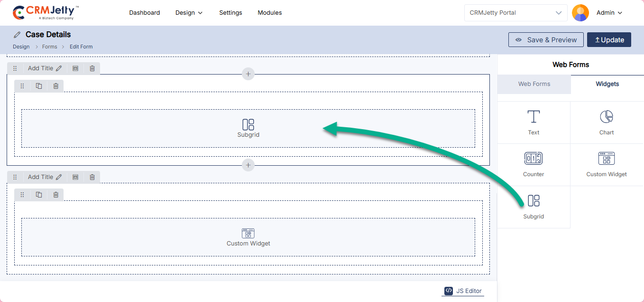
Task: Click the Save & Preview button
Action: coord(545,40)
